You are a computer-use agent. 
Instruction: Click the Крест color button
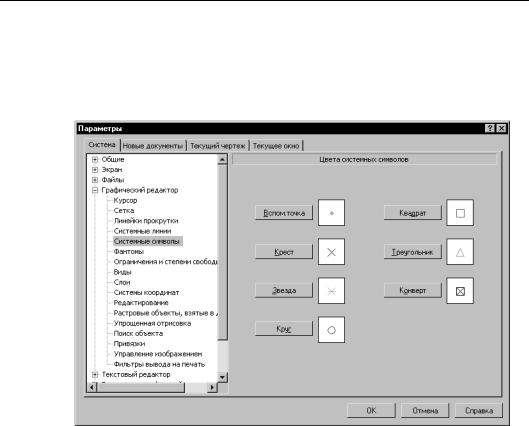284,252
